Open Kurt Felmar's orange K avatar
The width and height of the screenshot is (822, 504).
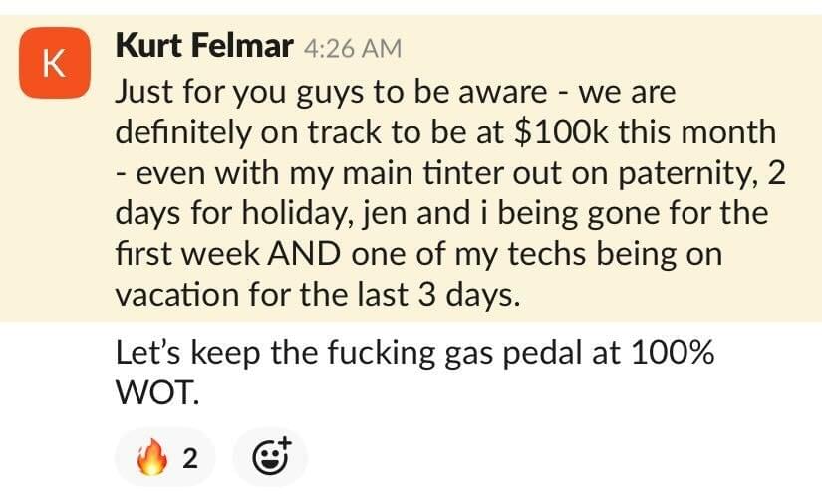click(x=55, y=63)
